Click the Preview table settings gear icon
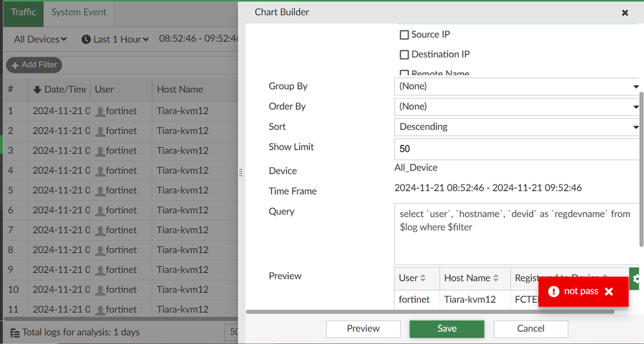 (636, 278)
